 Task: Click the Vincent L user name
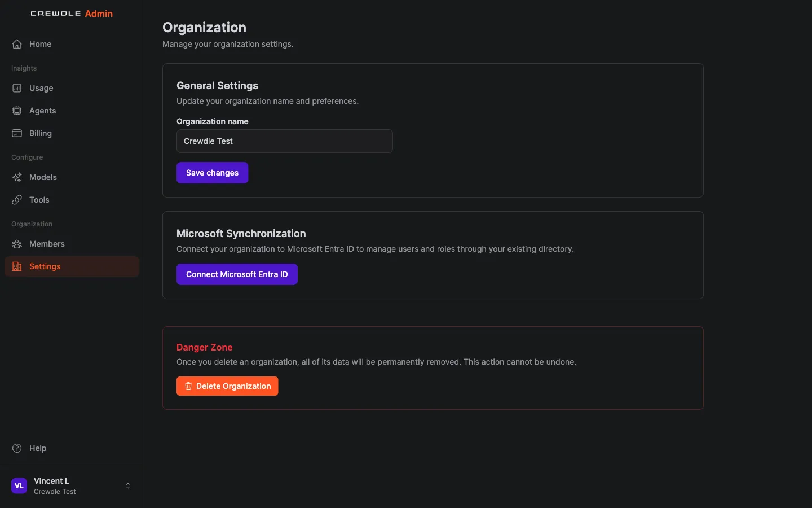tap(51, 481)
